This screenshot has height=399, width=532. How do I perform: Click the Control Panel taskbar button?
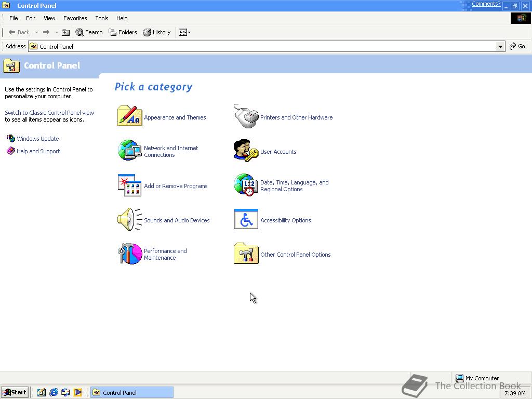point(131,393)
